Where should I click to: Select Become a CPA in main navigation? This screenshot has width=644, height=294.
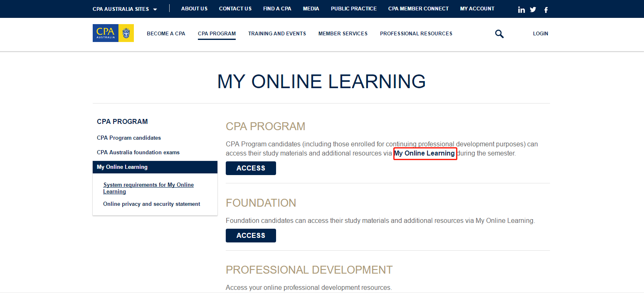[166, 34]
